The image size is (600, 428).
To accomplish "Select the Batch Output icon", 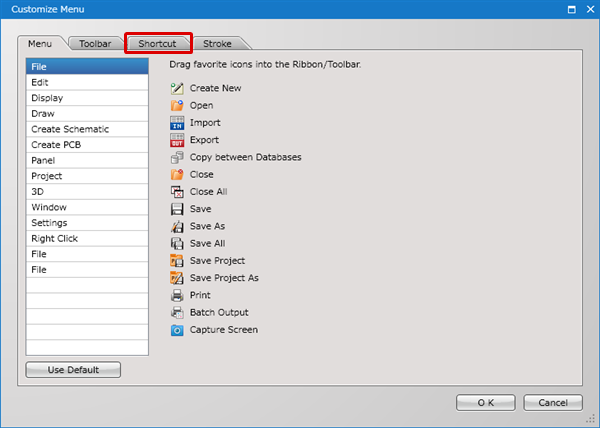I will (178, 312).
